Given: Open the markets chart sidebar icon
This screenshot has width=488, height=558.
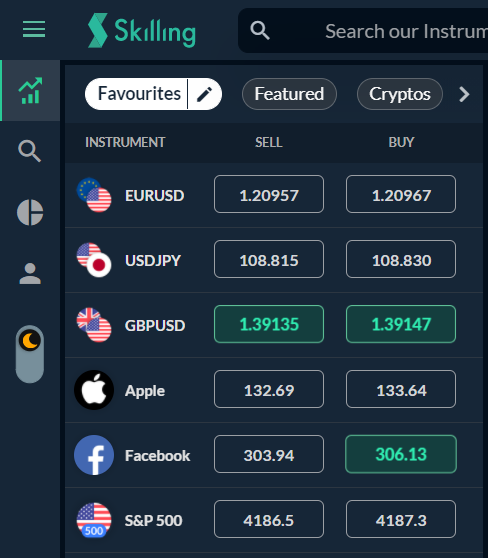Looking at the screenshot, I should pos(30,91).
